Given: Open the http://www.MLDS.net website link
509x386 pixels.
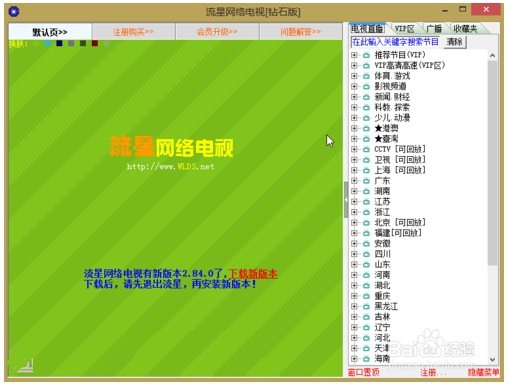Looking at the screenshot, I should pos(170,166).
